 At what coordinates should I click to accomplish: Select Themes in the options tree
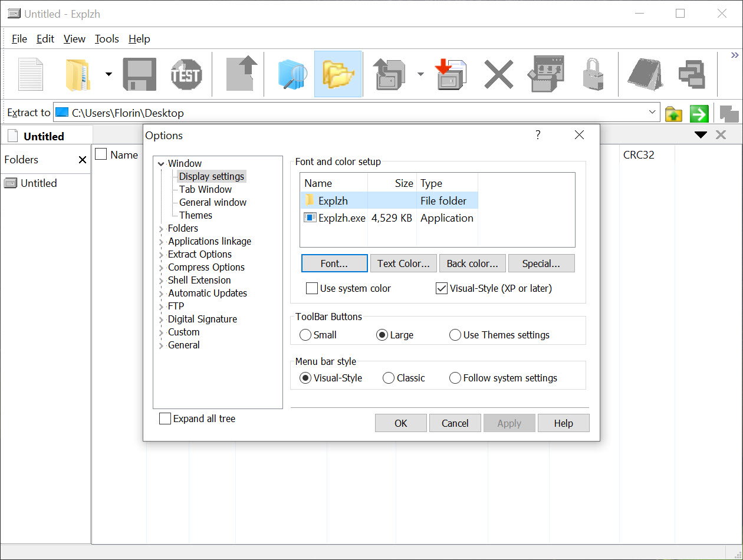196,215
